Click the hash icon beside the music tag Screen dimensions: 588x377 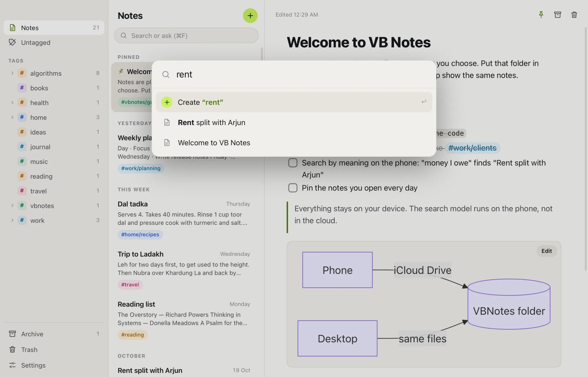pyautogui.click(x=22, y=161)
